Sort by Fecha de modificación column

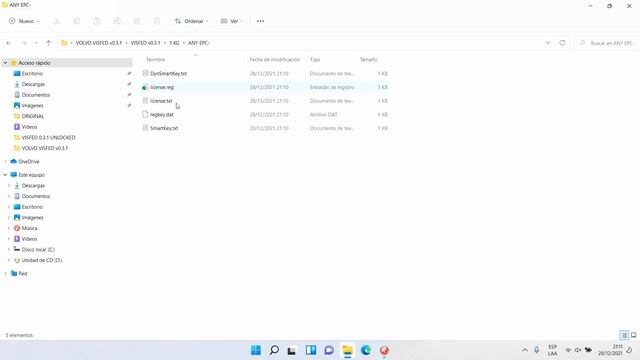pyautogui.click(x=275, y=60)
